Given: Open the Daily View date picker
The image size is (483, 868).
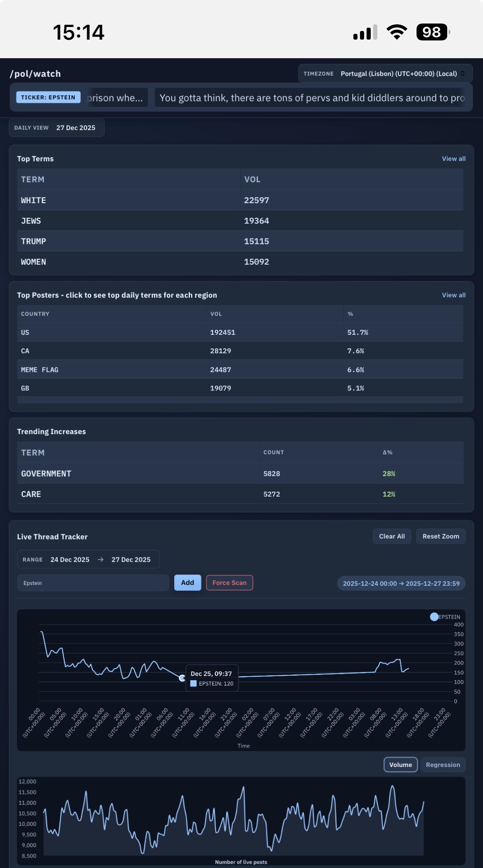Looking at the screenshot, I should coord(57,128).
